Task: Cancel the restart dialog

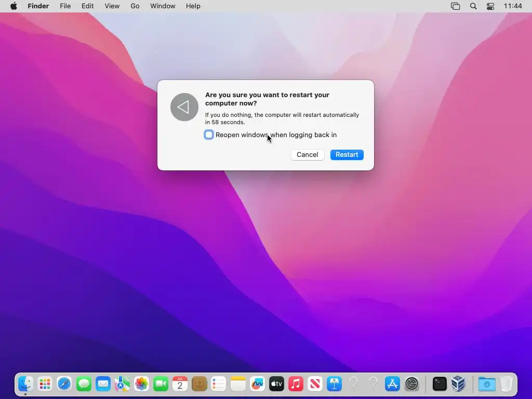Action: 308,155
